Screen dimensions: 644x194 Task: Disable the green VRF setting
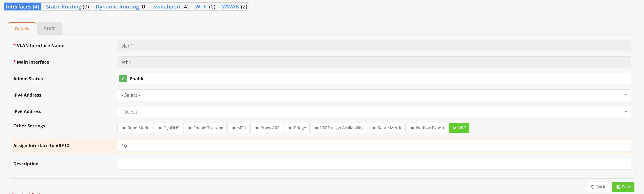point(459,128)
